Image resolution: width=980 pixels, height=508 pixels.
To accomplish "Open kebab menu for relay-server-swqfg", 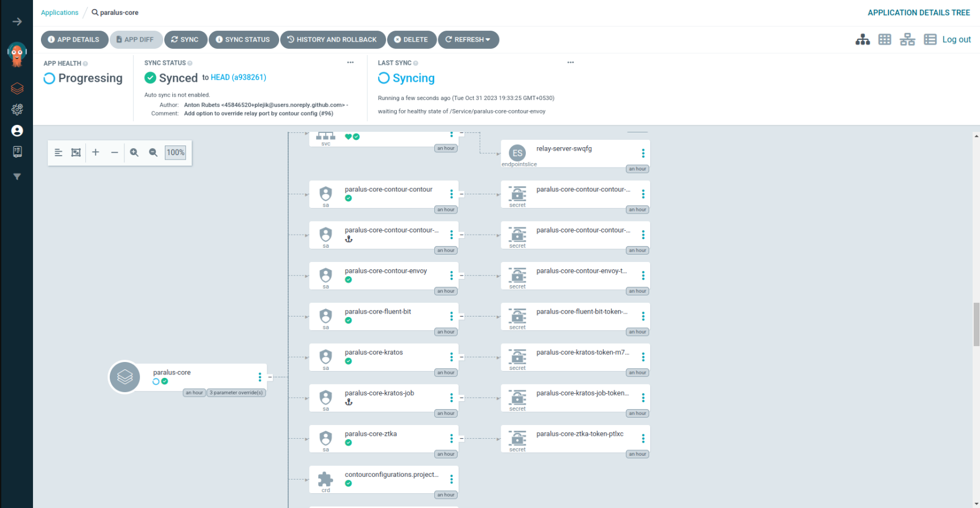I will (x=643, y=153).
